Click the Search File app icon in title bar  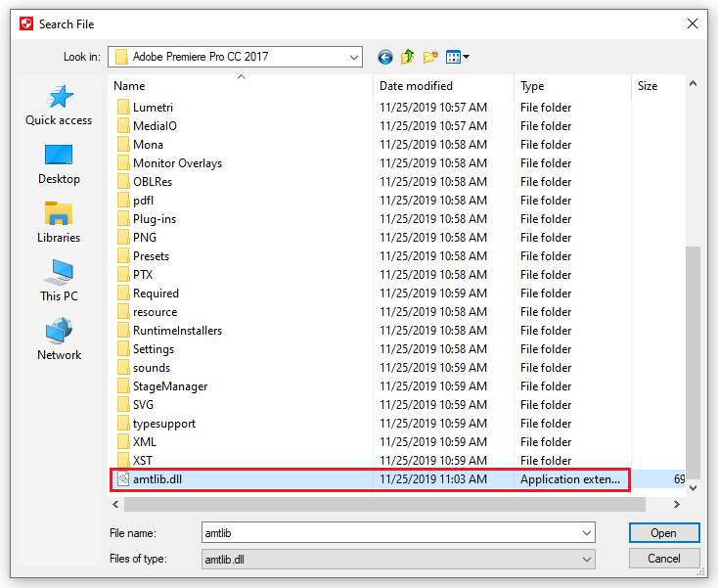tap(26, 23)
